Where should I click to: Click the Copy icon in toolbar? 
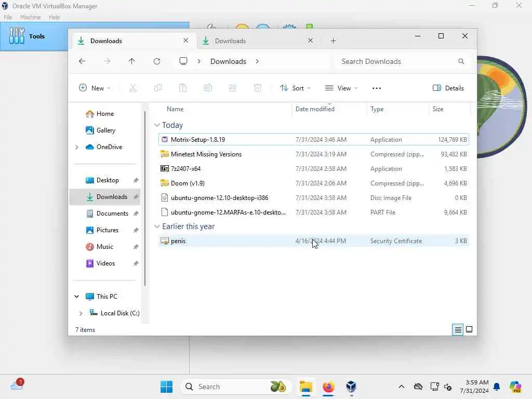click(158, 88)
